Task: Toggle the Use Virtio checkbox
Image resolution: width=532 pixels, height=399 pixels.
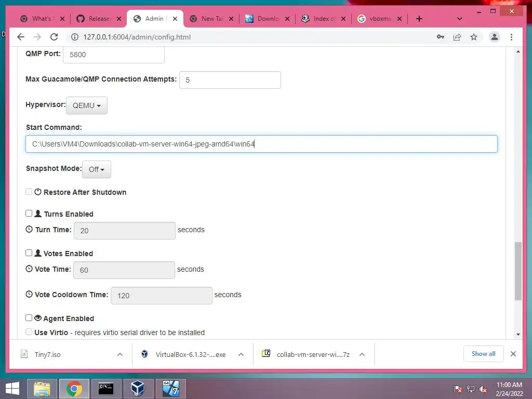Action: click(x=29, y=332)
